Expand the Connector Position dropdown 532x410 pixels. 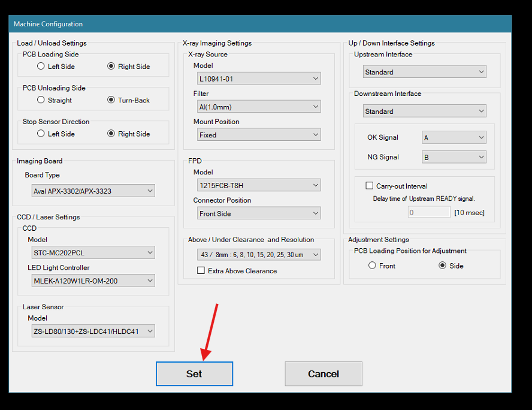click(x=259, y=213)
